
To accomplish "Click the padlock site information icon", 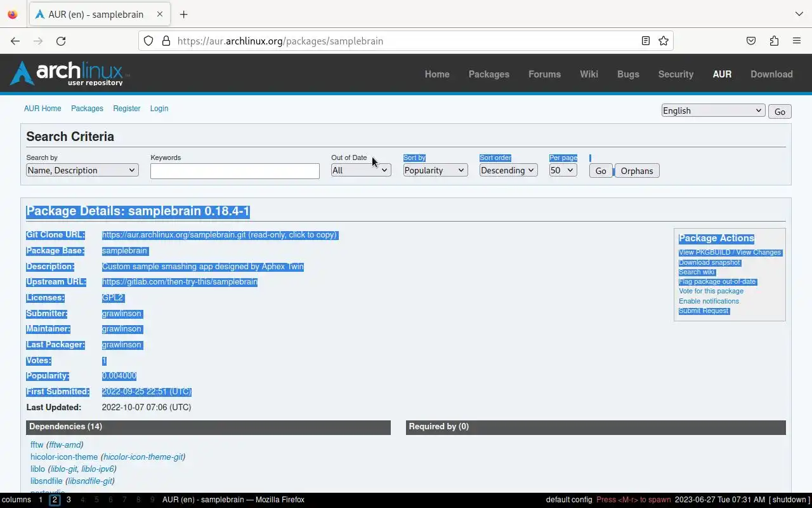I will coord(166,41).
